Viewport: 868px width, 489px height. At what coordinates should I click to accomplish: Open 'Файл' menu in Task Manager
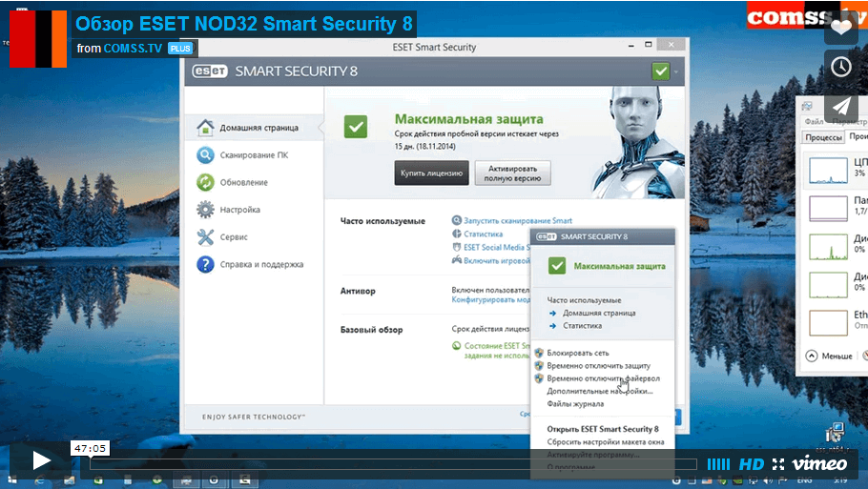[814, 121]
